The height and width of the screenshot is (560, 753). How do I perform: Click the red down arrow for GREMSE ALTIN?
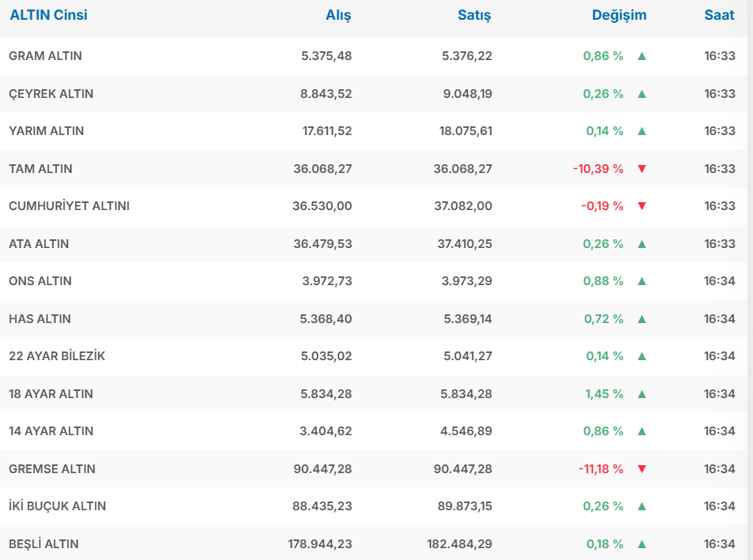[642, 469]
